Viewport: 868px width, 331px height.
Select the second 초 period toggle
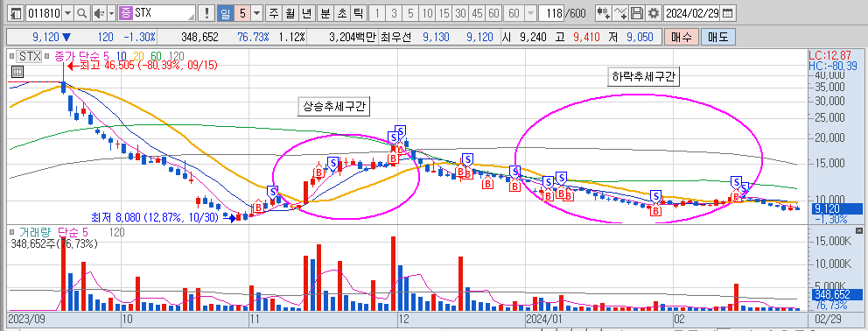(342, 13)
